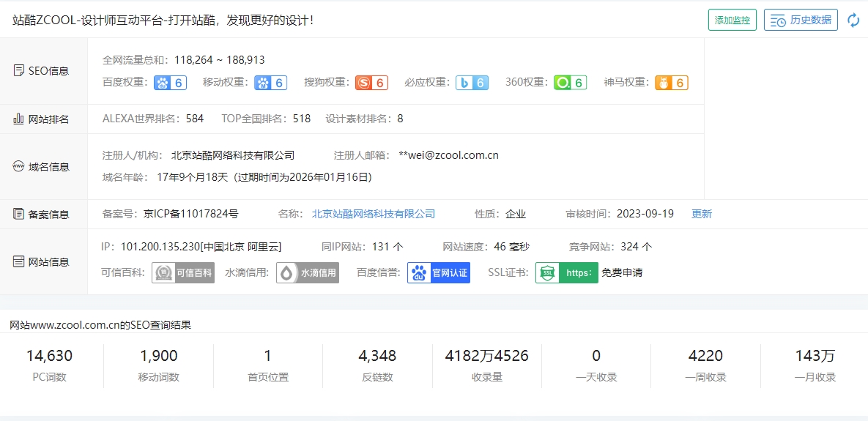Screen dimensions: 868x421
Task: Click the 网站速度 value 46 毫秒
Action: tap(512, 247)
